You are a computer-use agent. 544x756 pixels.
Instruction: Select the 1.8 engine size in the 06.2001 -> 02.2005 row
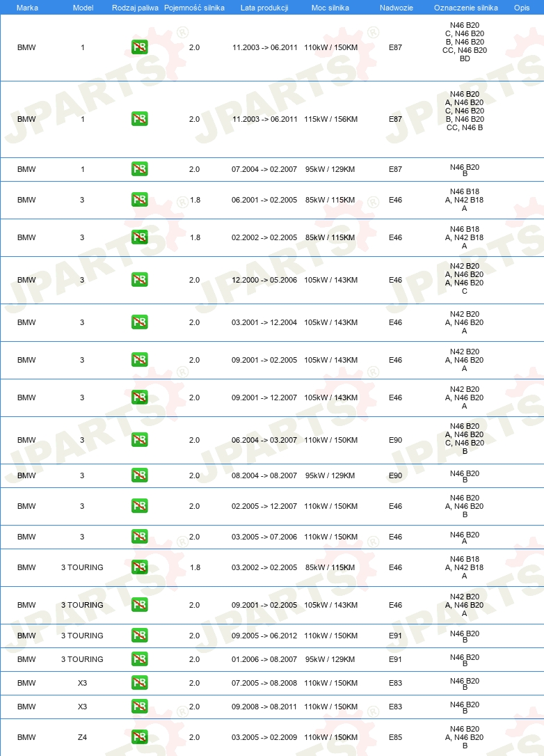click(195, 200)
